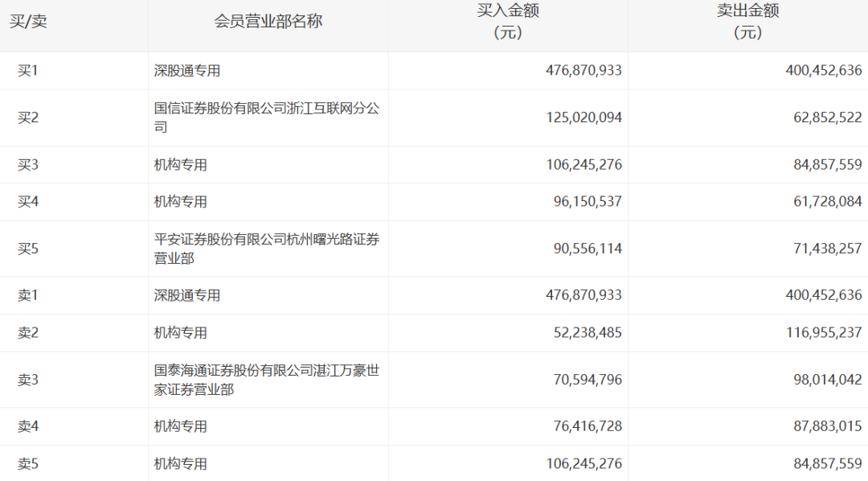Select 机构专用 in the 卖5 row
The height and width of the screenshot is (481, 868).
click(181, 464)
